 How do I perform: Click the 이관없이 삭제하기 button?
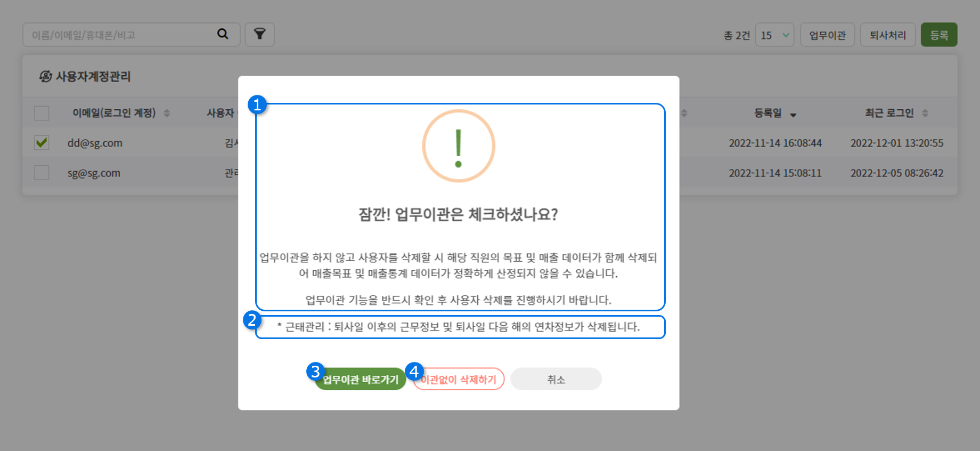[459, 379]
